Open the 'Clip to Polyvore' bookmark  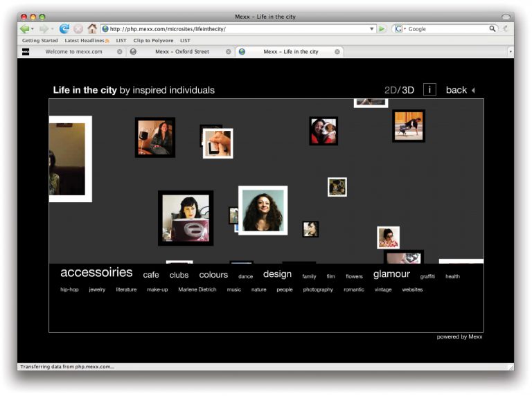tap(153, 41)
